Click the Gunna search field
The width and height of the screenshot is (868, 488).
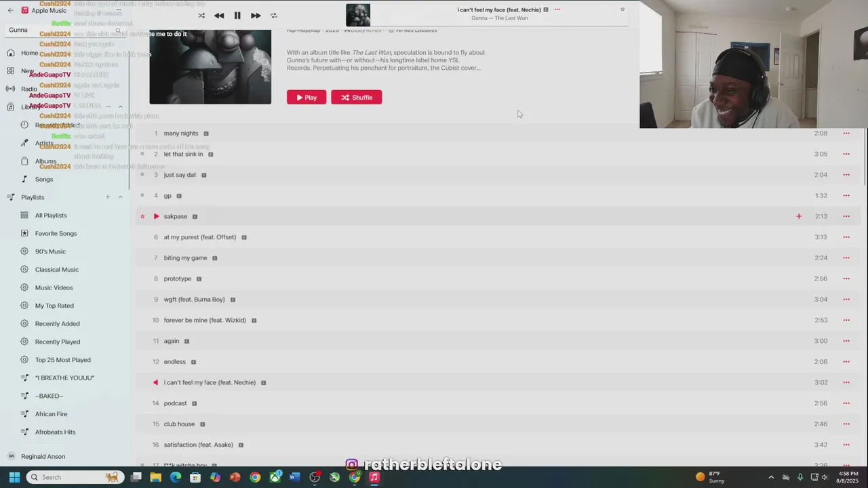(x=64, y=30)
